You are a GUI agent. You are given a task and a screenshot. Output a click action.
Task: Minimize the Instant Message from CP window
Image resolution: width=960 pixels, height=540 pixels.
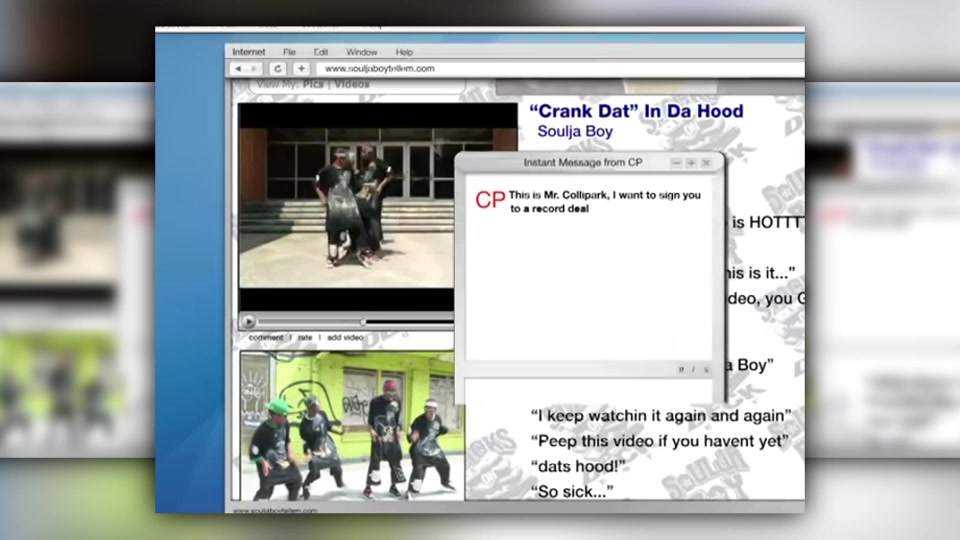tap(676, 163)
